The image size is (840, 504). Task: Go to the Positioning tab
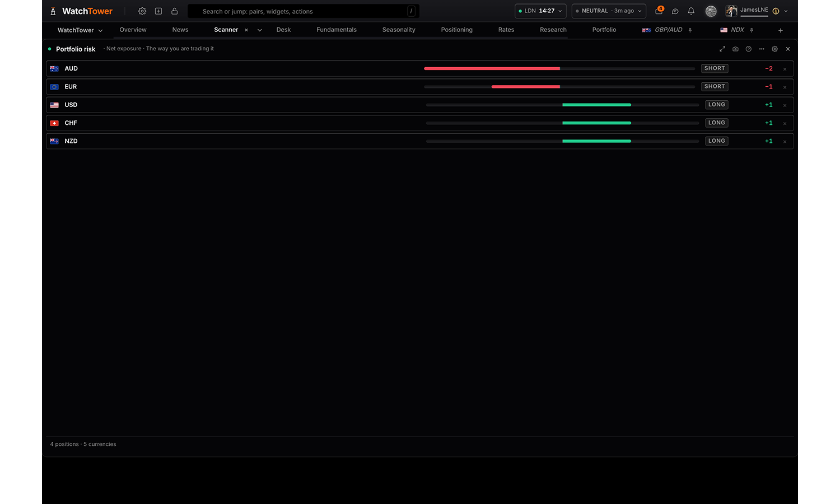[457, 30]
